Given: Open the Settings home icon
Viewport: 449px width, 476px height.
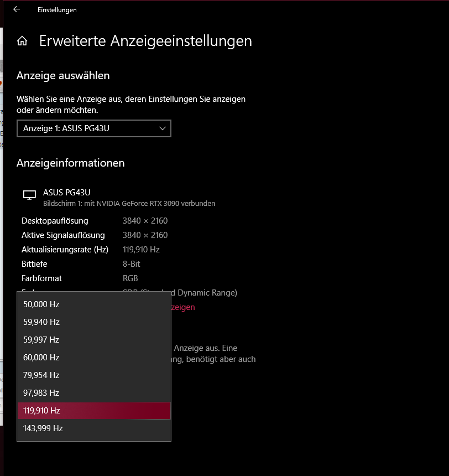Looking at the screenshot, I should coord(22,40).
